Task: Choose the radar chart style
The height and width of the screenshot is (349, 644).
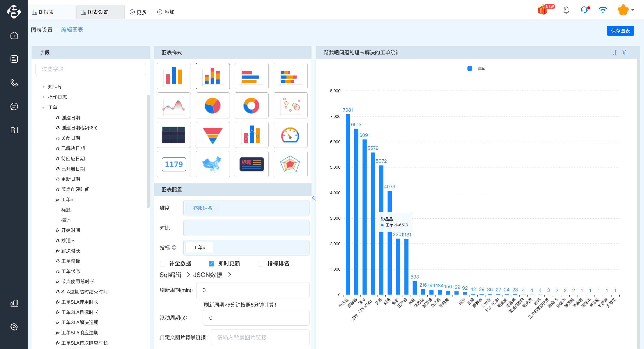Action: click(x=290, y=164)
